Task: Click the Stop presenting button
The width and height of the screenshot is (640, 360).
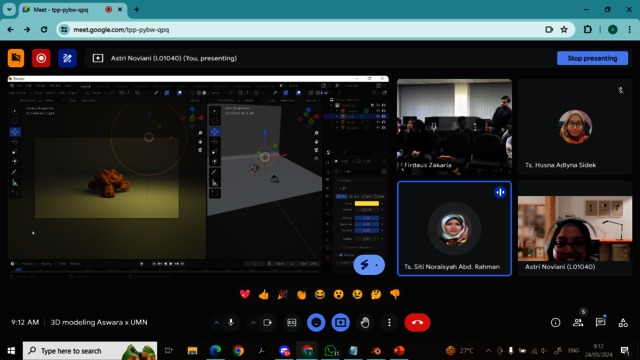Action: 592,58
